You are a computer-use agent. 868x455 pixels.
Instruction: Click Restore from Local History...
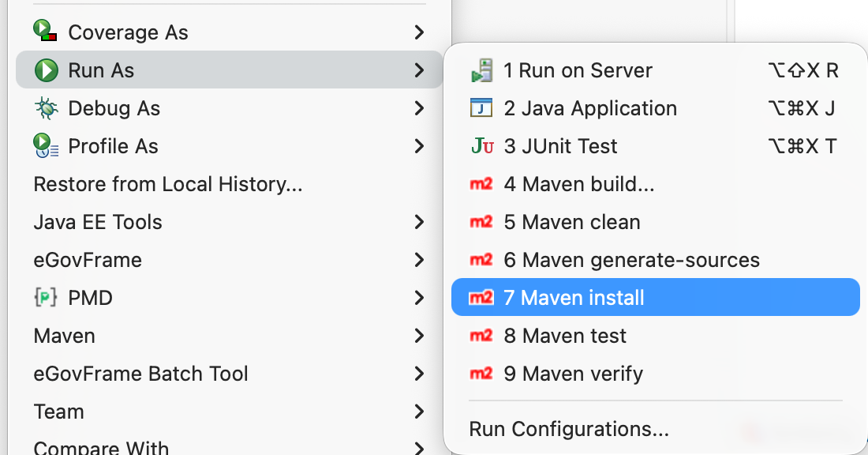[x=168, y=184]
